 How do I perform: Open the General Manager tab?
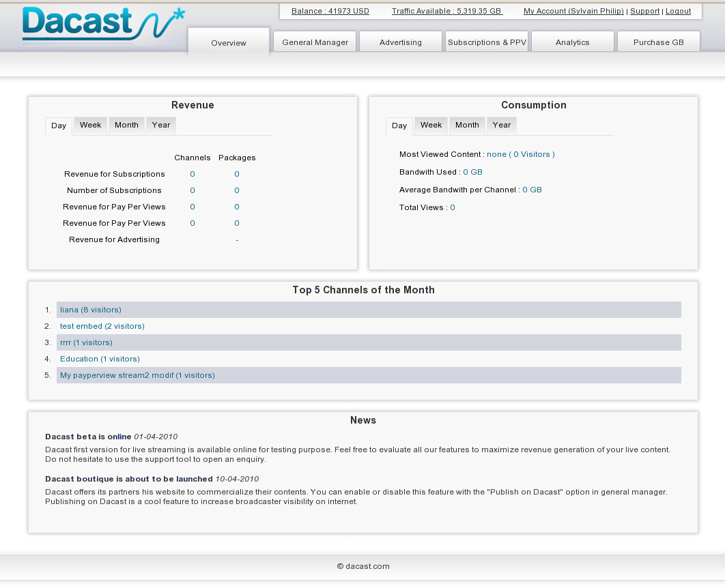(315, 42)
